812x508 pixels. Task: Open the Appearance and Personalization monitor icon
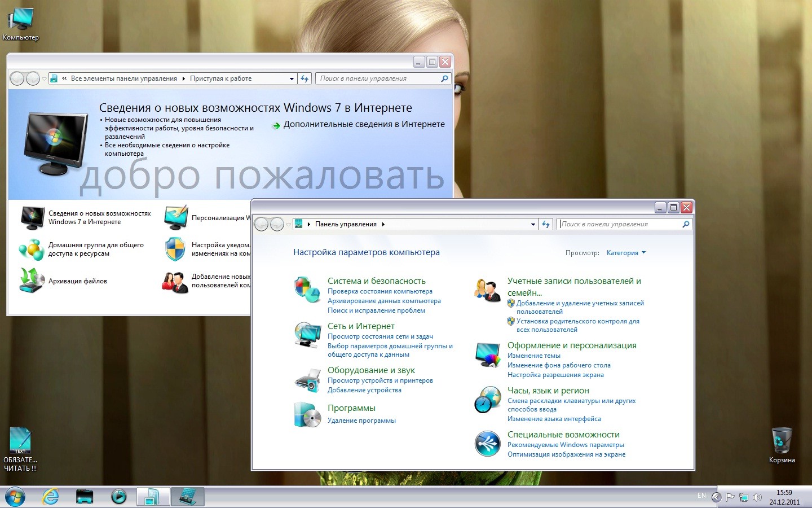tap(488, 354)
